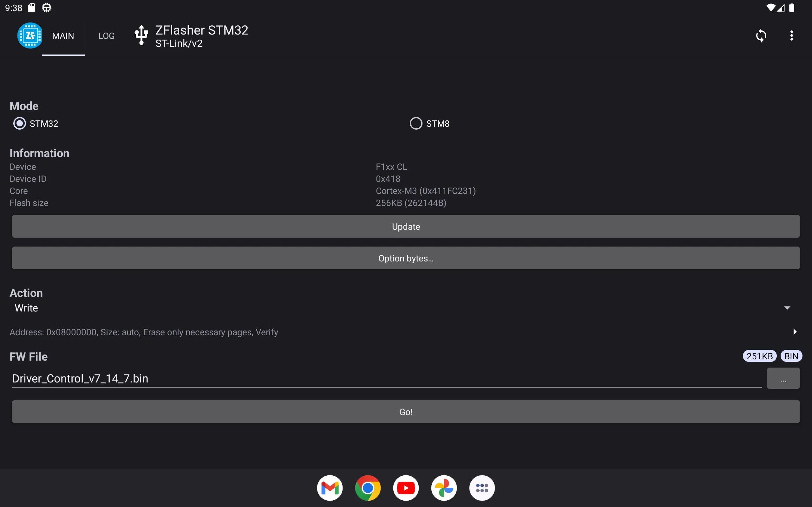Switch to the LOG tab
The image size is (812, 507).
[106, 35]
